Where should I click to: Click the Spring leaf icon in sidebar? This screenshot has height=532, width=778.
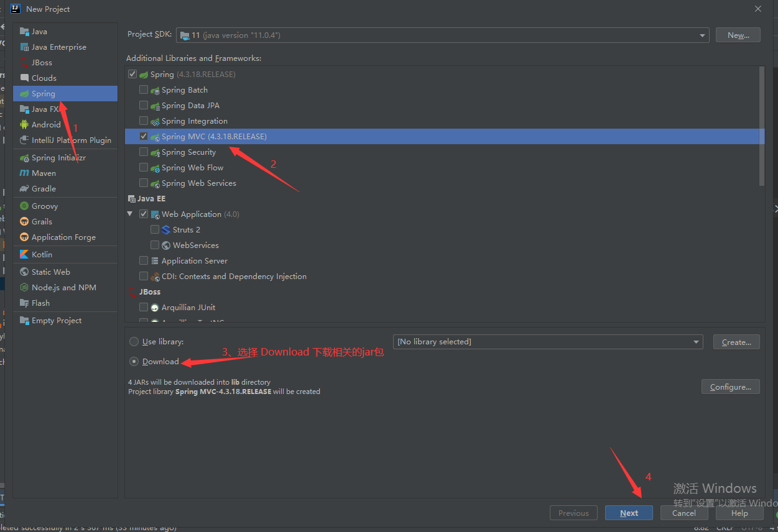pos(24,94)
